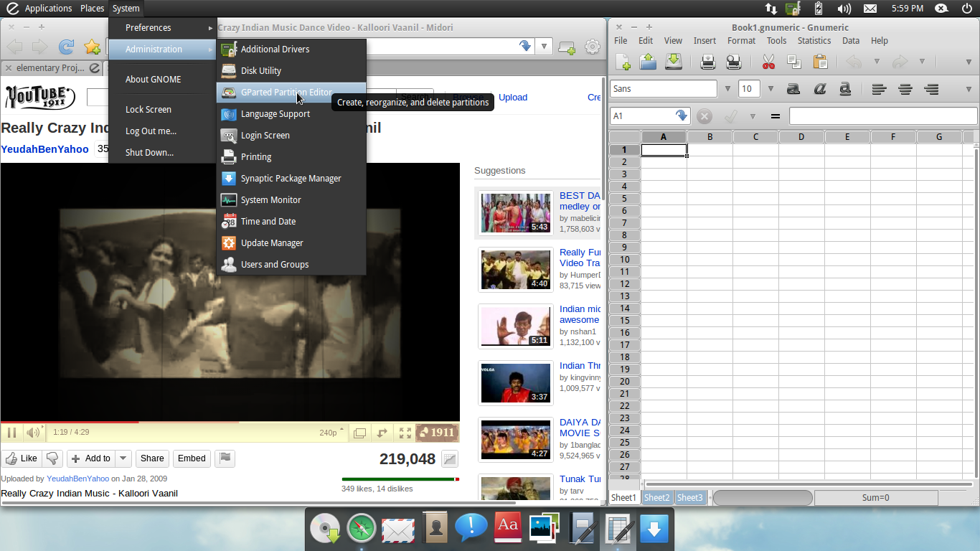Expand the standard toolbar overflow arrow in Gnumeric

coord(969,62)
